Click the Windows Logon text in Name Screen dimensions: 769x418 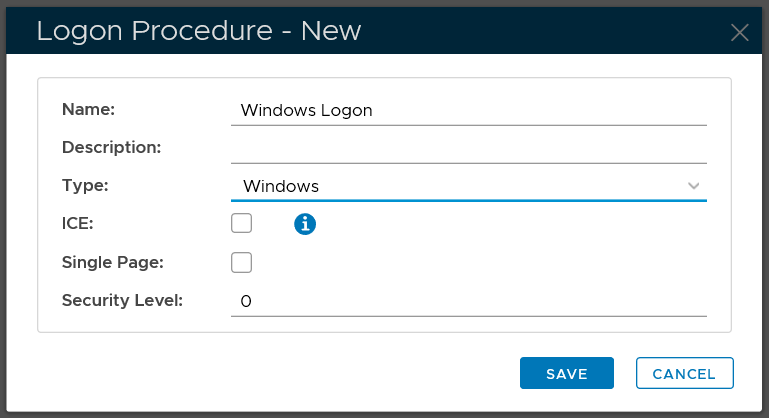(306, 110)
